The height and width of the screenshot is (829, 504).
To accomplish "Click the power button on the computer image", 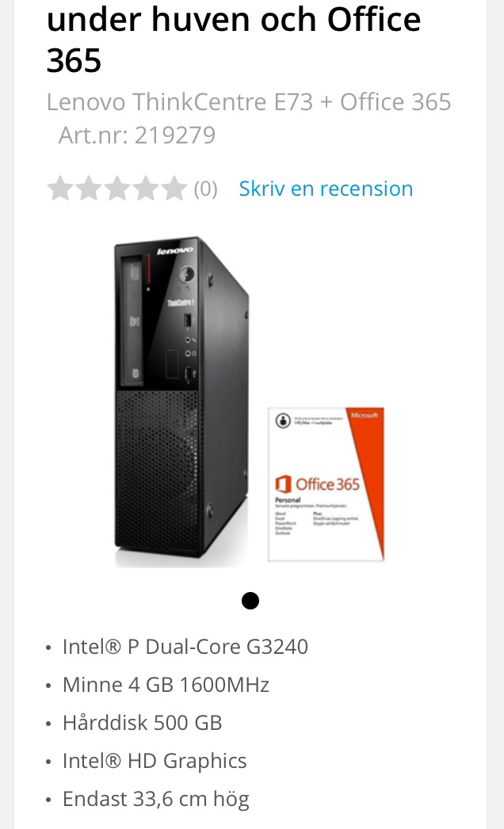I will click(x=186, y=274).
